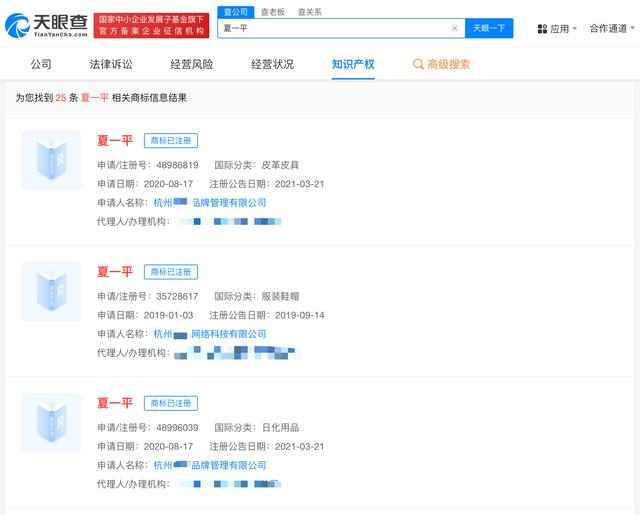This screenshot has width=640, height=515.
Task: Open the 法律诉讼 tab
Action: tap(108, 64)
